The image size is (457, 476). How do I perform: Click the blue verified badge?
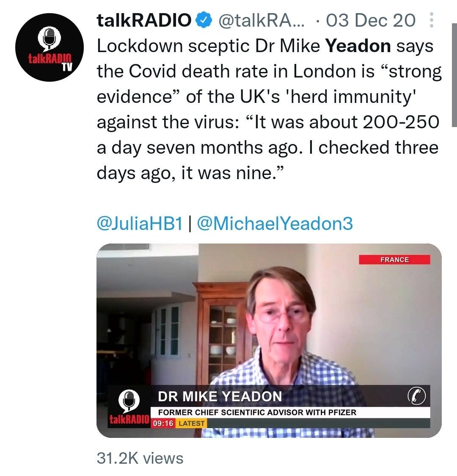tap(204, 20)
